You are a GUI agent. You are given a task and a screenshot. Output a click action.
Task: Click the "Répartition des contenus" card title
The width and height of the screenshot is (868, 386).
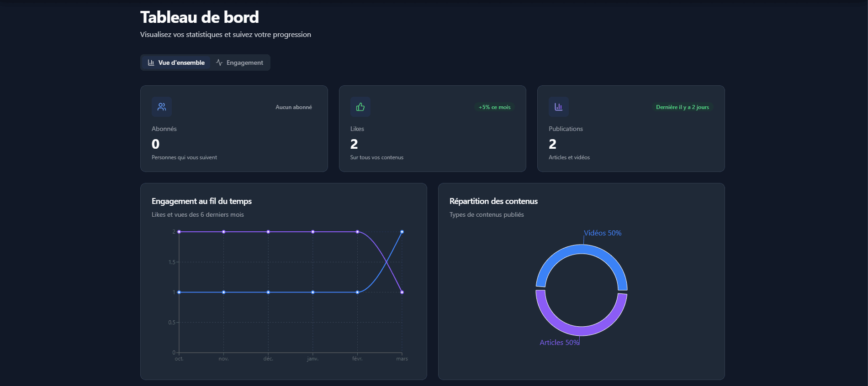[x=493, y=201]
